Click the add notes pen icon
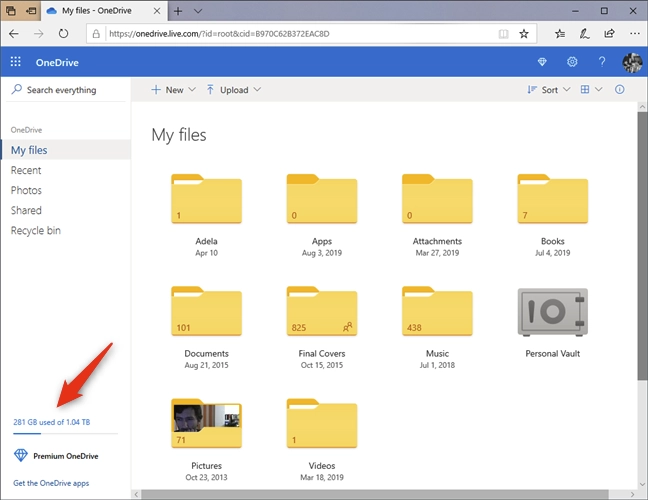Image resolution: width=648 pixels, height=500 pixels. [584, 34]
